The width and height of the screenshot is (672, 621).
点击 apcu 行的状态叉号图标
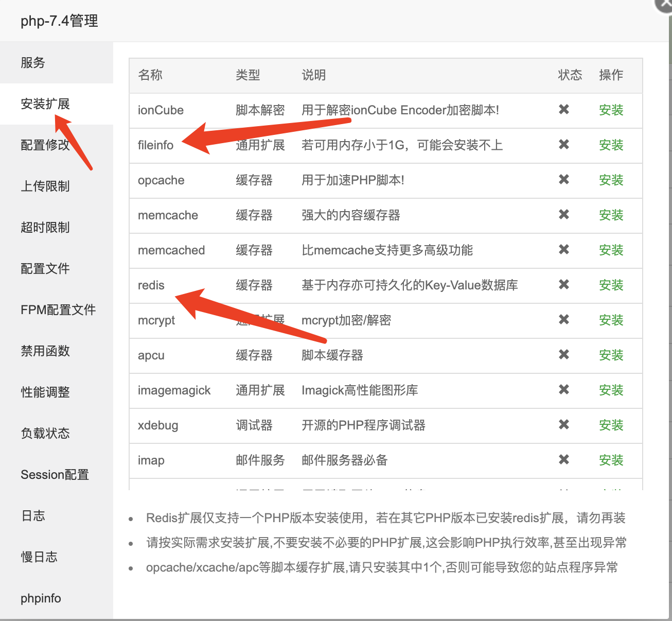coord(563,355)
